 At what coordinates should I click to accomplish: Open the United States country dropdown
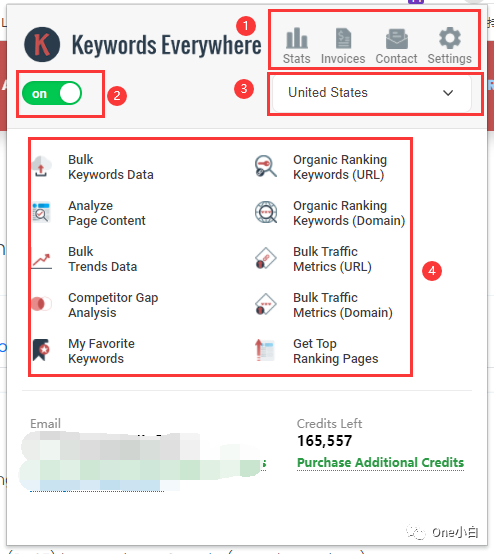[372, 93]
